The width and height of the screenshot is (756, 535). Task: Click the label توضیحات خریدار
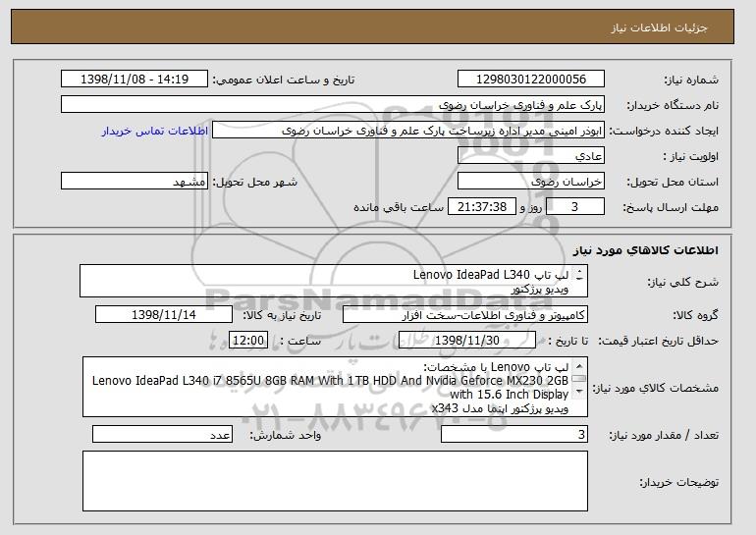[678, 482]
